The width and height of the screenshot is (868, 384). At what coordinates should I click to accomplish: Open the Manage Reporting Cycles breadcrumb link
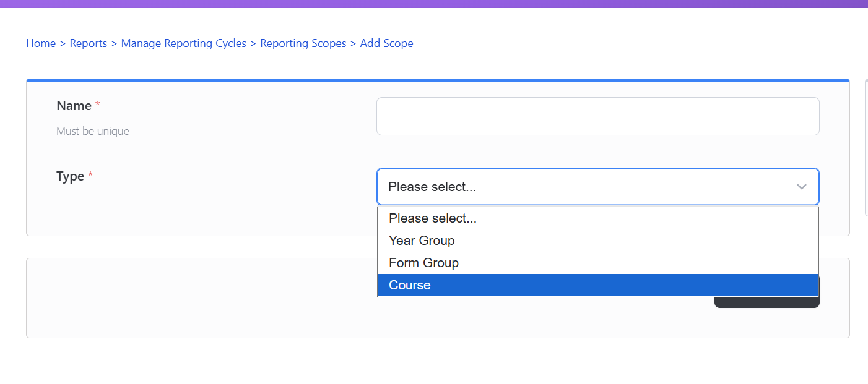184,43
